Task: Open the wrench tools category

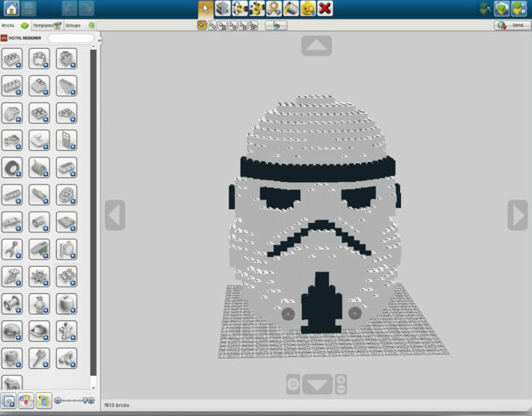Action: tap(12, 249)
